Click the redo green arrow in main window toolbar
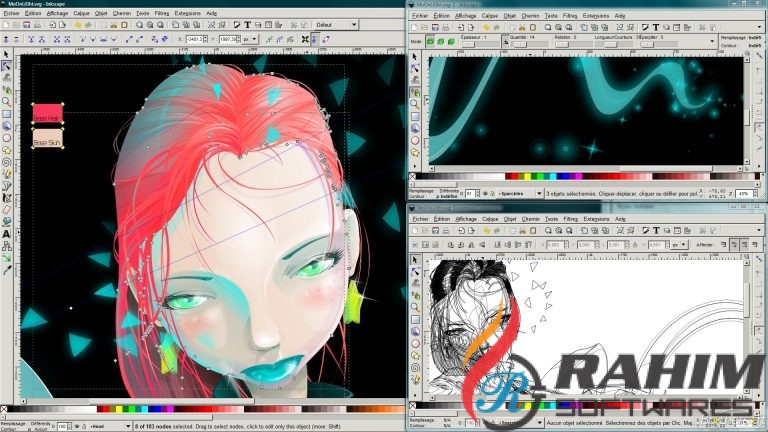Screen dimensions: 768x432 tap(88, 24)
